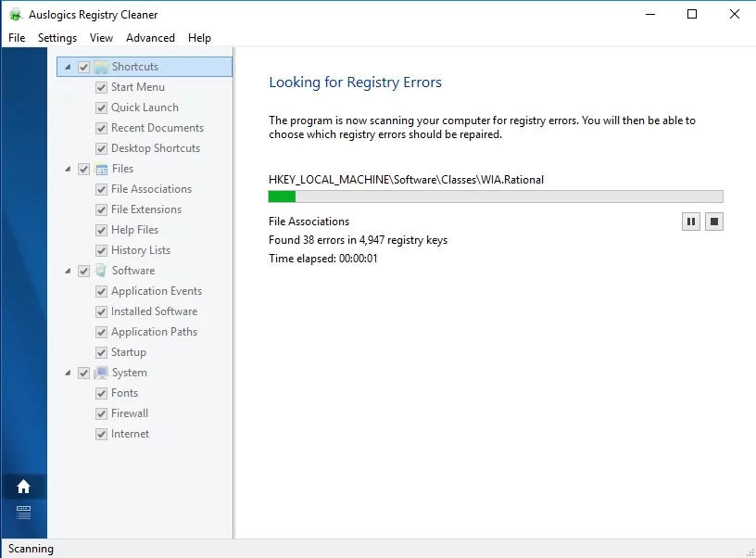Select the Files tree label
This screenshot has height=558, width=756.
pyautogui.click(x=122, y=169)
